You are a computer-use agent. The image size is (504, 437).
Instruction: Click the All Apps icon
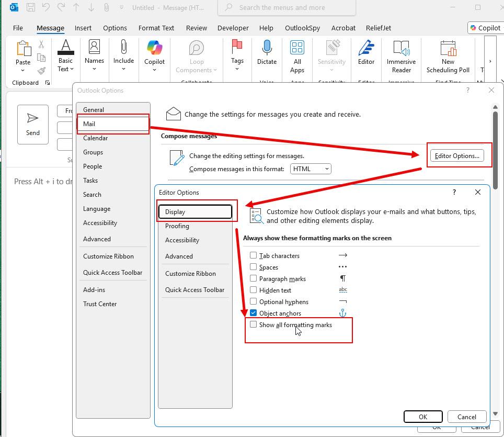click(x=297, y=47)
